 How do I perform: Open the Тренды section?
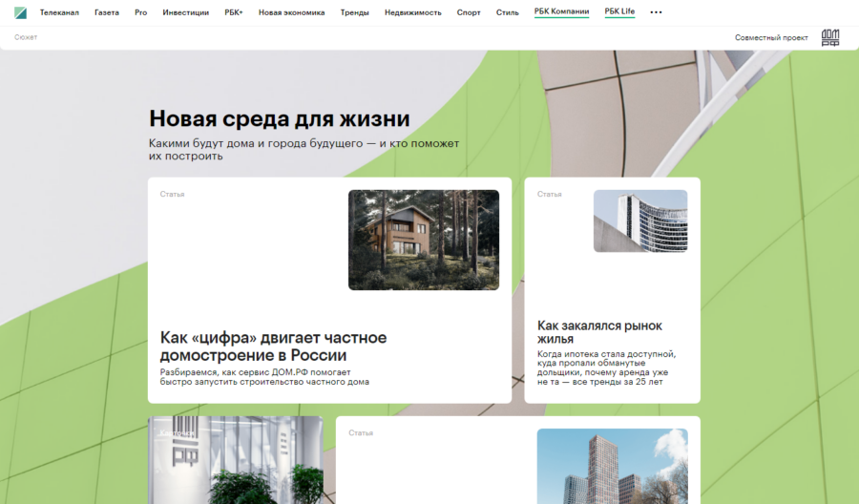(354, 12)
